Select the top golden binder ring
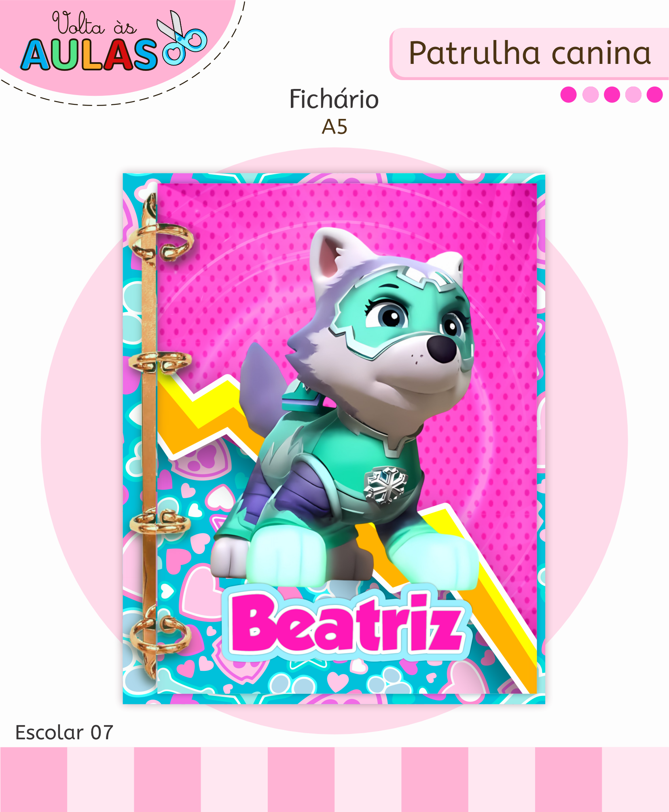The height and width of the screenshot is (812, 669). point(161,242)
